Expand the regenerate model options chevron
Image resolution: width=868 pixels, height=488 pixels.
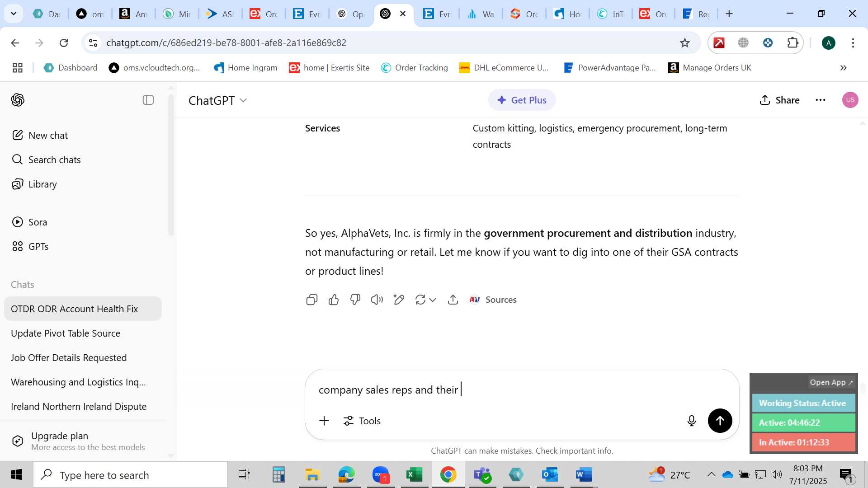pos(433,300)
